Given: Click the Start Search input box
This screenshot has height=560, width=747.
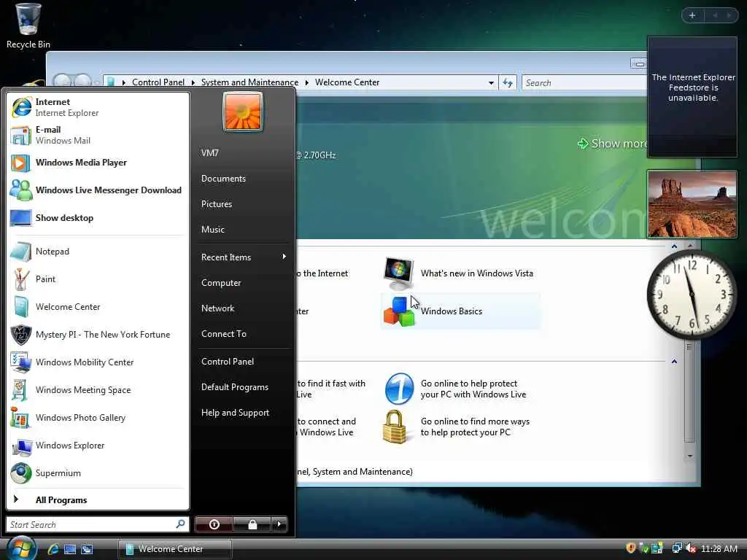Looking at the screenshot, I should (98, 524).
